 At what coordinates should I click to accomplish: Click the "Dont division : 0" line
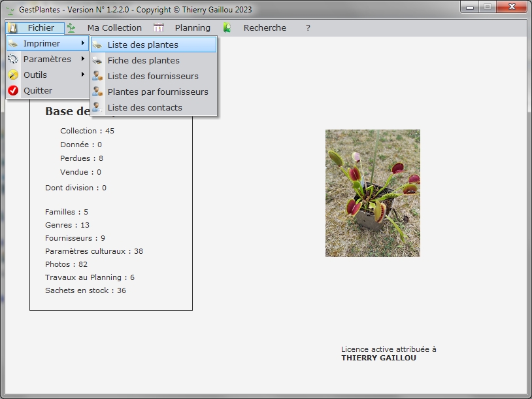(76, 188)
